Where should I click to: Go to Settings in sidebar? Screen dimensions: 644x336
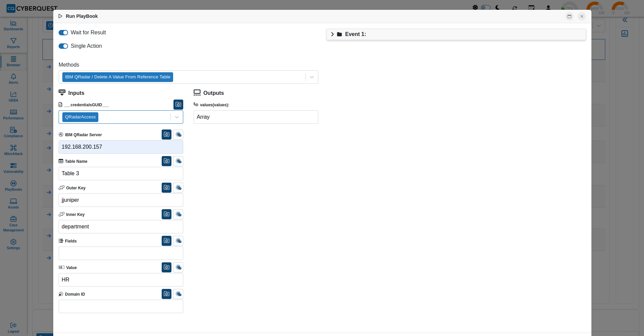pyautogui.click(x=13, y=244)
